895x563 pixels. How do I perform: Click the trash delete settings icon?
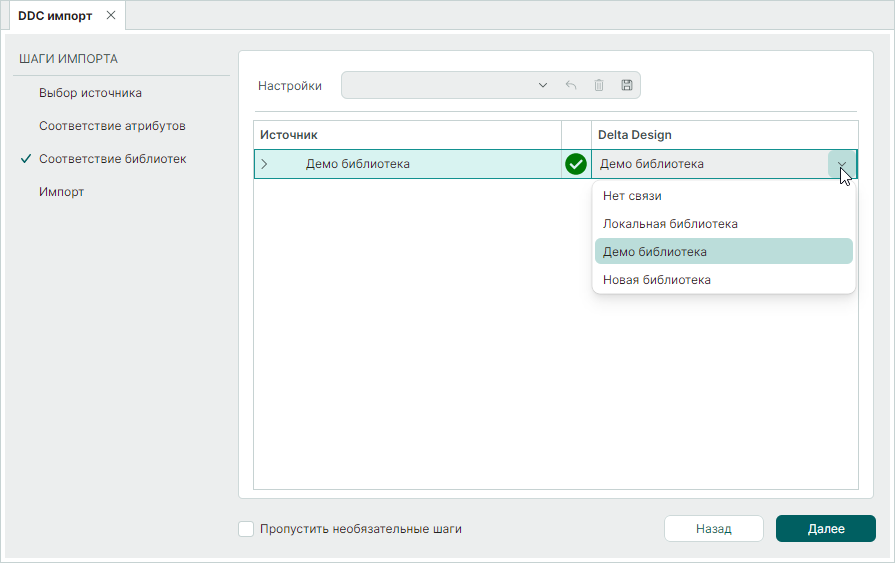tap(599, 86)
